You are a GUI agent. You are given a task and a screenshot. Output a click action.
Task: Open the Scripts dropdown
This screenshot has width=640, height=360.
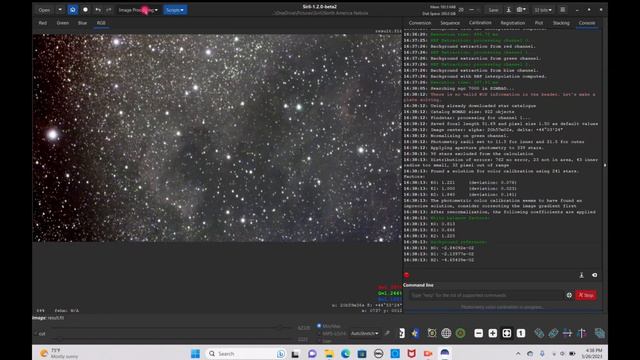pos(175,10)
